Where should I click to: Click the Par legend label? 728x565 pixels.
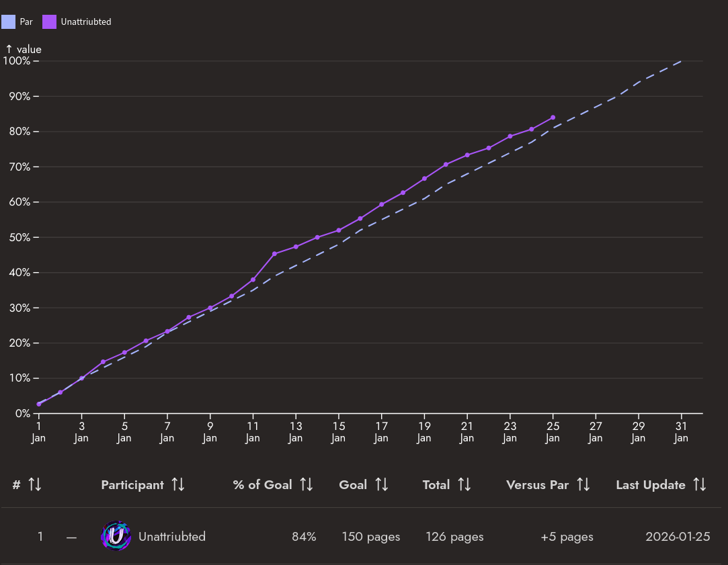(x=26, y=21)
